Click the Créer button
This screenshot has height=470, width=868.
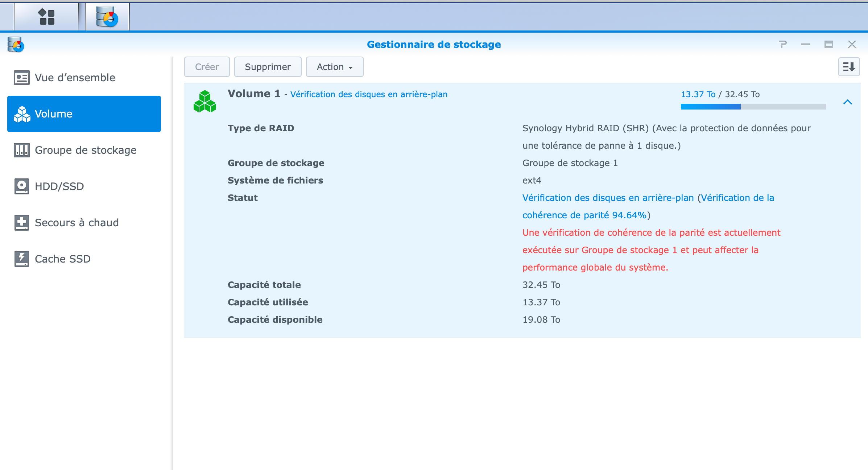click(x=207, y=67)
